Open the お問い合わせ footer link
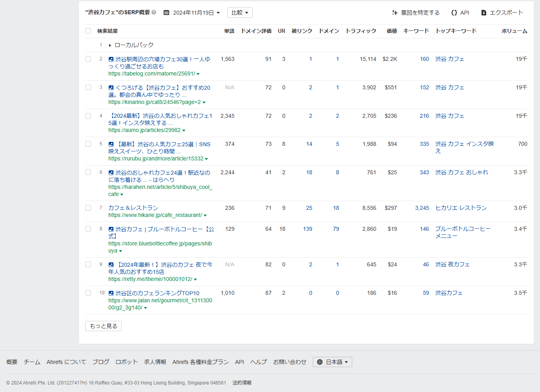This screenshot has height=392, width=540. click(x=290, y=362)
